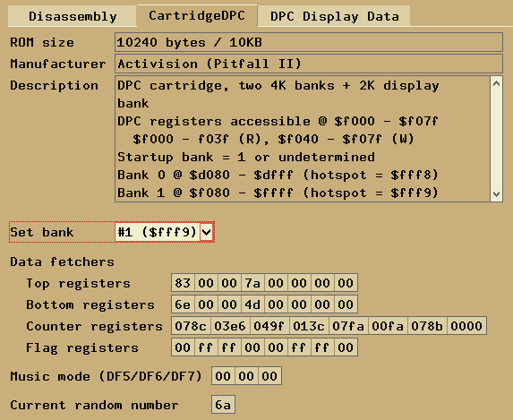Select the first ff Flag register cell
The image size is (513, 420).
[x=206, y=347]
